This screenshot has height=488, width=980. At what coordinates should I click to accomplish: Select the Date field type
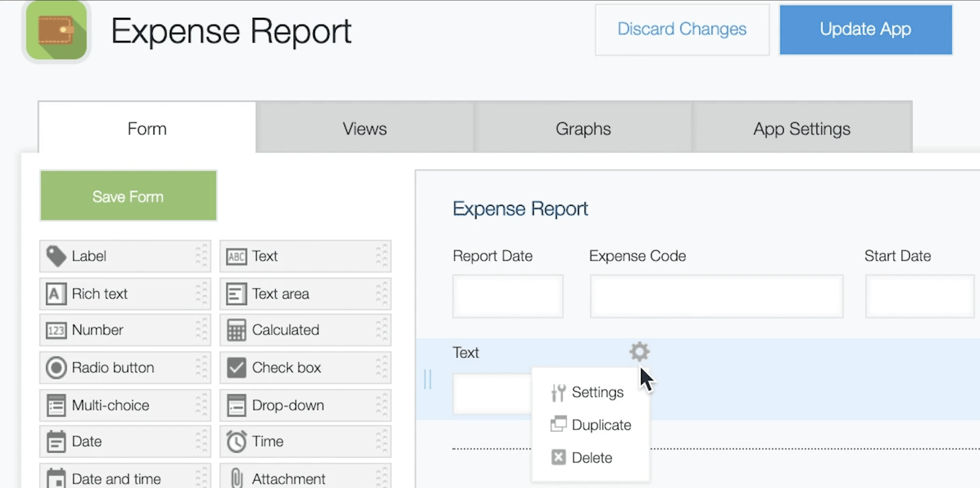coord(56,441)
